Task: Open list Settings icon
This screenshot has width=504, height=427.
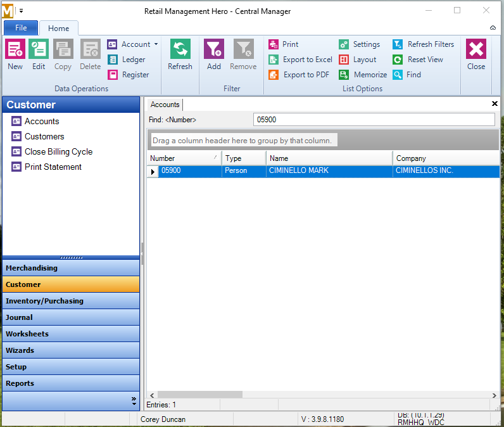Action: click(344, 44)
